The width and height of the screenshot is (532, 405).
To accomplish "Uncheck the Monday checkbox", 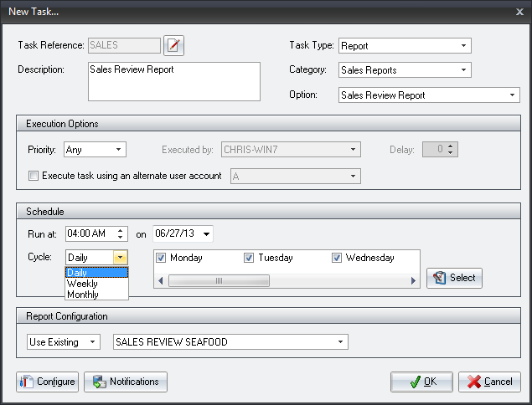I will tap(162, 258).
